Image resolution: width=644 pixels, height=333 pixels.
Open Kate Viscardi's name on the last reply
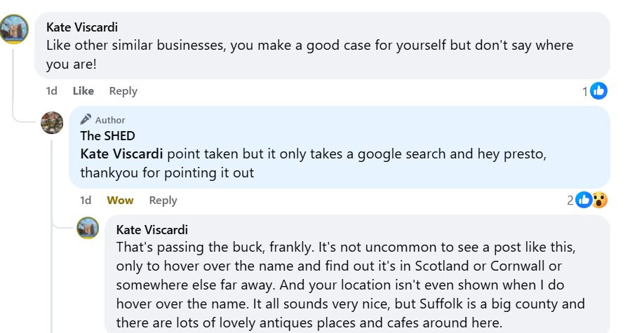click(x=152, y=229)
